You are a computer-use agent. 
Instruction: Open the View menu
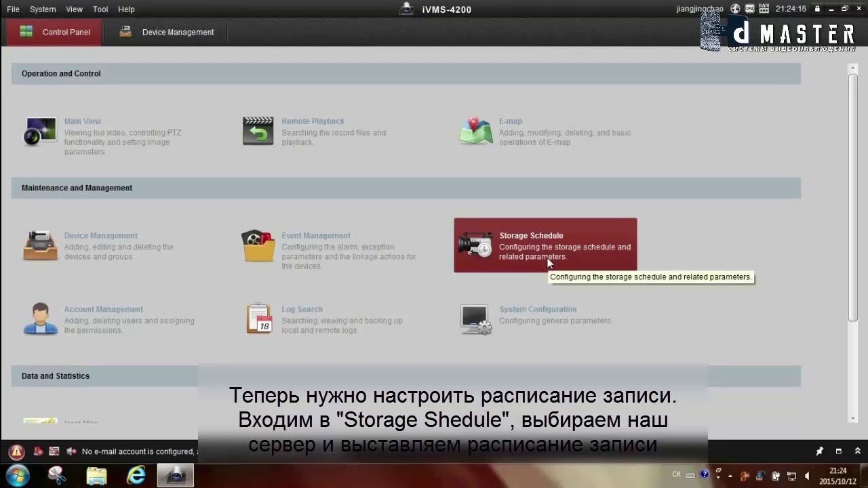pos(74,9)
